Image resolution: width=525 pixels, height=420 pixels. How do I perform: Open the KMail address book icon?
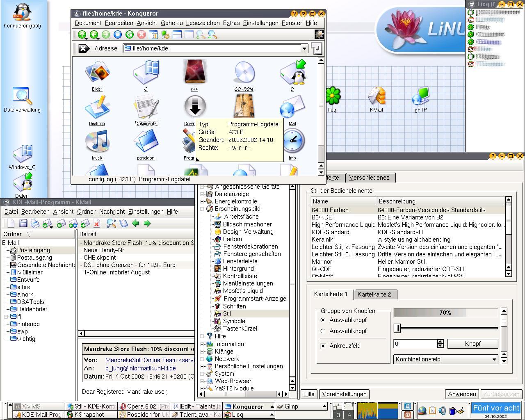[x=123, y=224]
